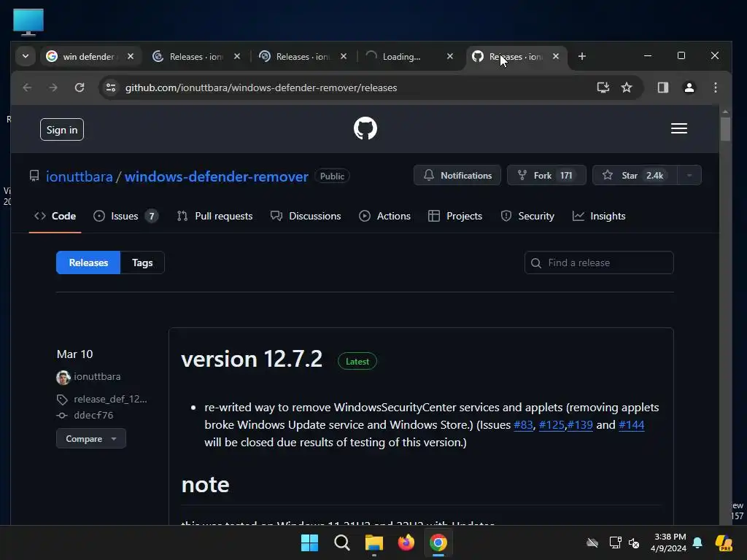747x560 pixels.
Task: Open taskbar Search
Action: [342, 542]
